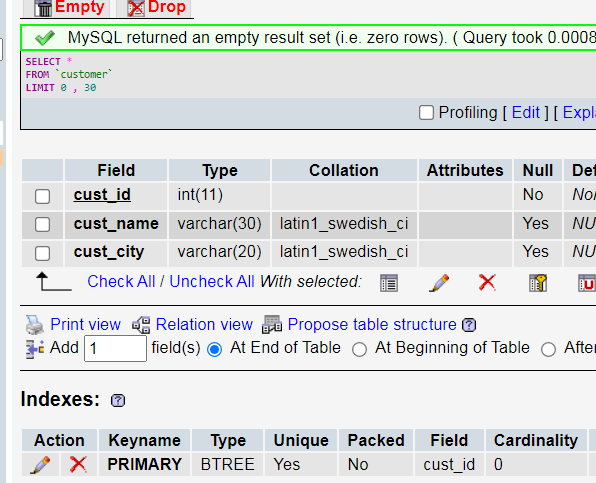Click latin1_swedish_ci collation for cust_city

[x=344, y=252]
